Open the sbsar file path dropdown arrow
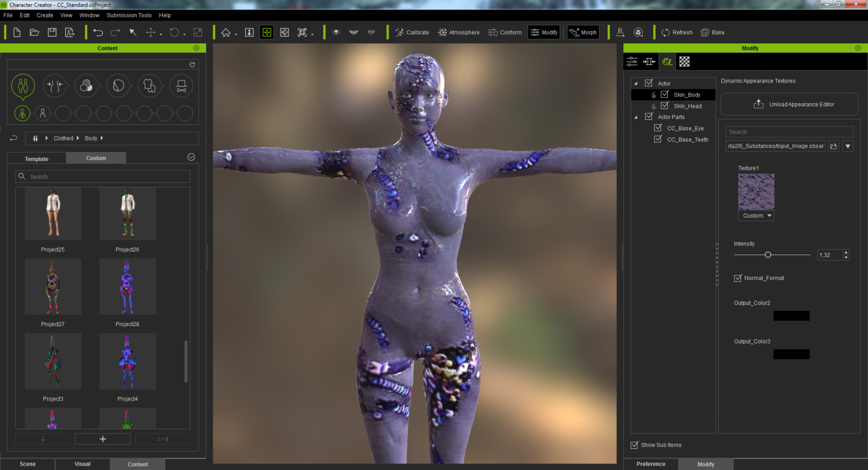This screenshot has height=470, width=868. (848, 146)
